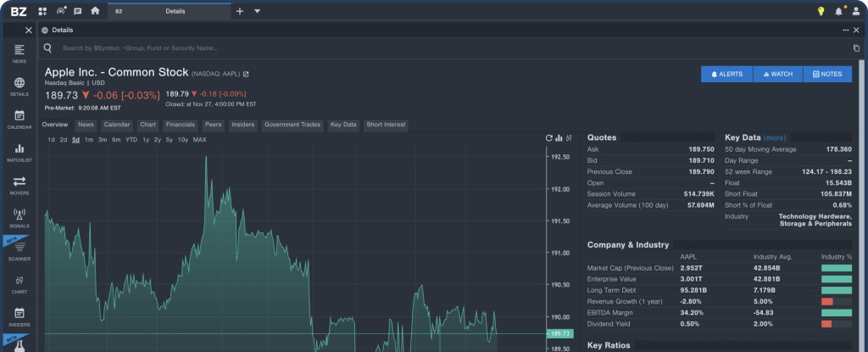Select the 5d chart range
Screen dimensions: 868x352
(76, 140)
